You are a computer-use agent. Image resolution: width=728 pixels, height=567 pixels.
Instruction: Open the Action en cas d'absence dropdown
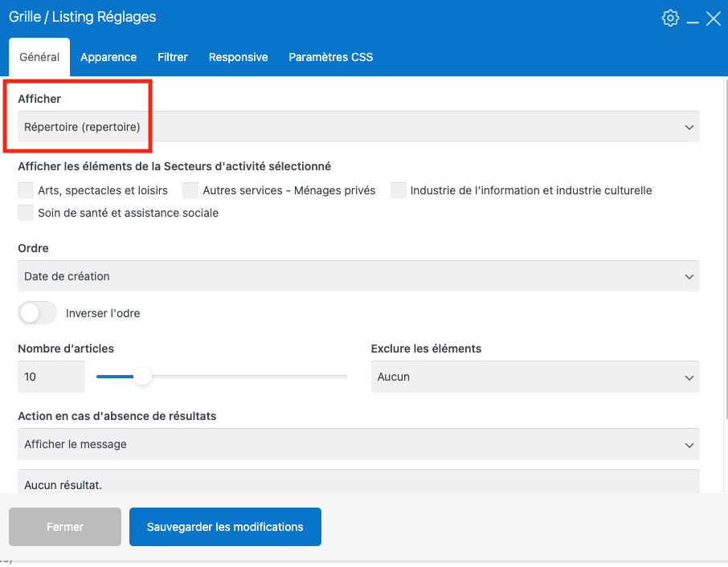358,444
